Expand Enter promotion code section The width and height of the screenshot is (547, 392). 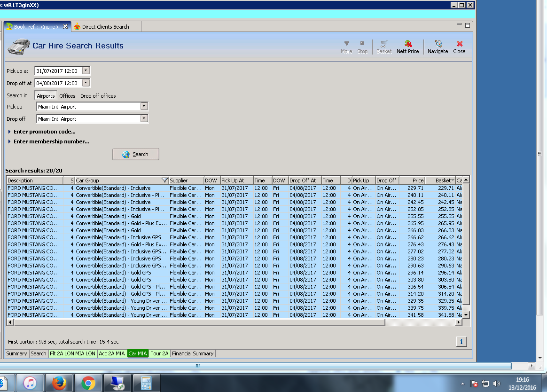(x=9, y=132)
